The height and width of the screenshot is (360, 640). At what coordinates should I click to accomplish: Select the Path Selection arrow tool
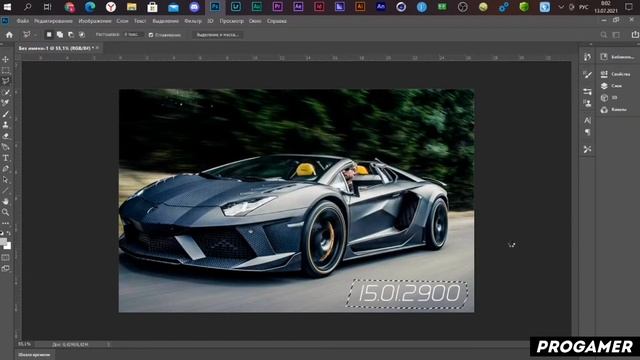coord(6,180)
